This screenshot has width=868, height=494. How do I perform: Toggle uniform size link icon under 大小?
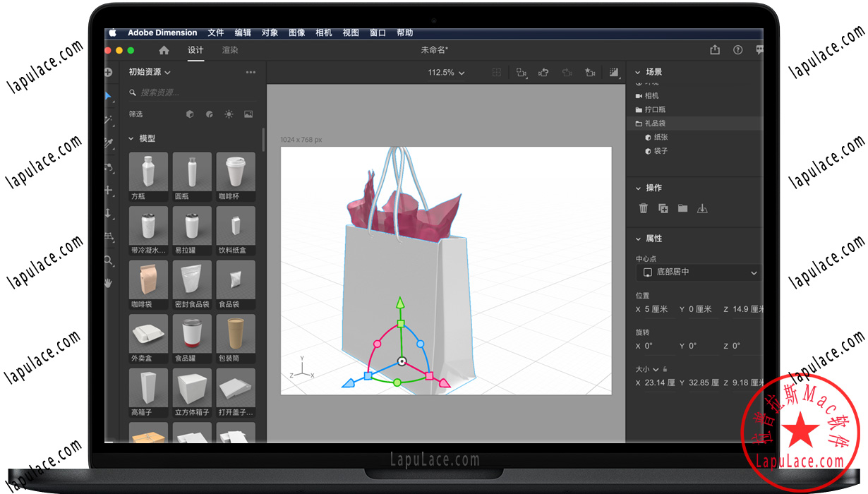665,368
